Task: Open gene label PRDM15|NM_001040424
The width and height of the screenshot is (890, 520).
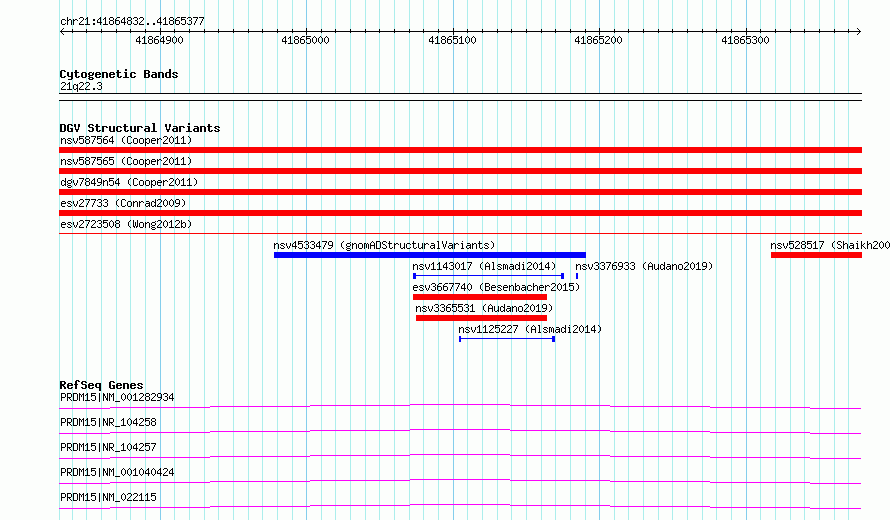Action: (117, 472)
